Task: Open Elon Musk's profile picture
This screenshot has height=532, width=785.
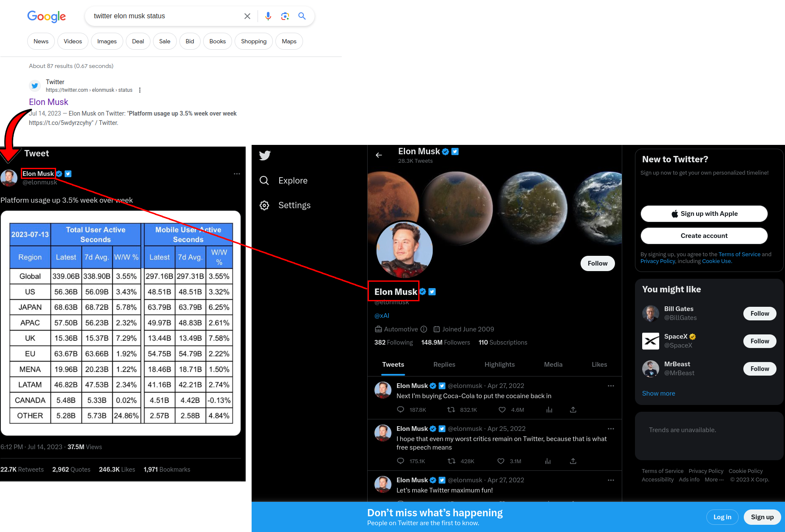Action: (404, 250)
